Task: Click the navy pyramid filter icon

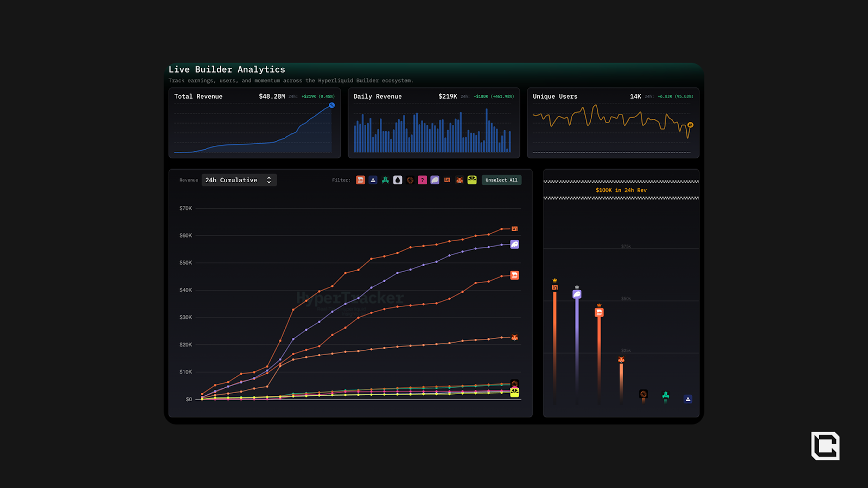Action: (x=373, y=180)
